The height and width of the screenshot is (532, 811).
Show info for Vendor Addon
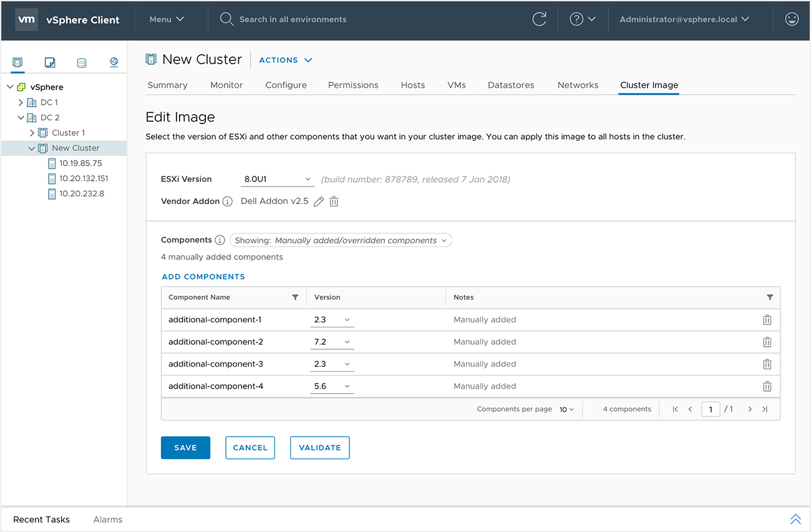[x=228, y=201]
